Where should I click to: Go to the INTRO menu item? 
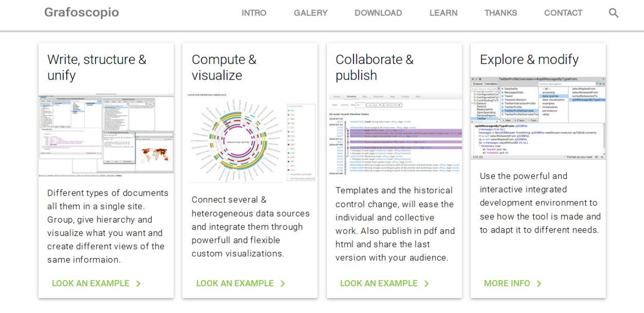254,13
